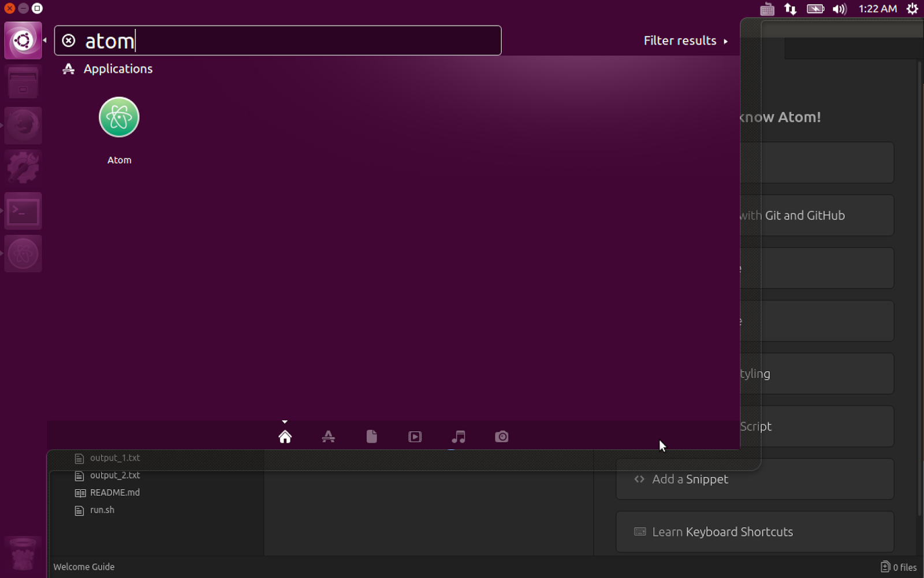Launch the Atom application result
The width and height of the screenshot is (924, 578).
tap(119, 131)
